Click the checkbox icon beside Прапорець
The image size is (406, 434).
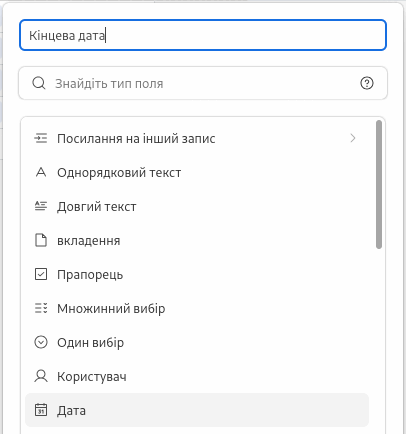[x=41, y=274]
